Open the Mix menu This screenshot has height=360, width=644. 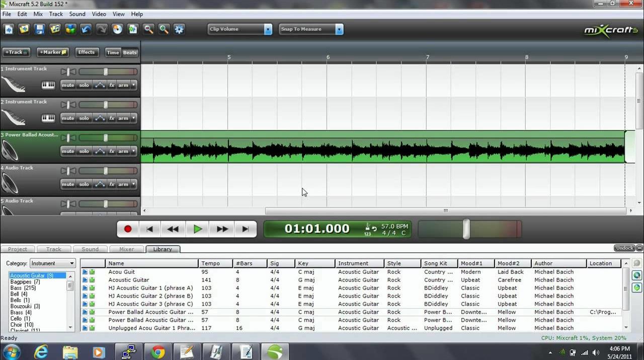click(x=38, y=14)
